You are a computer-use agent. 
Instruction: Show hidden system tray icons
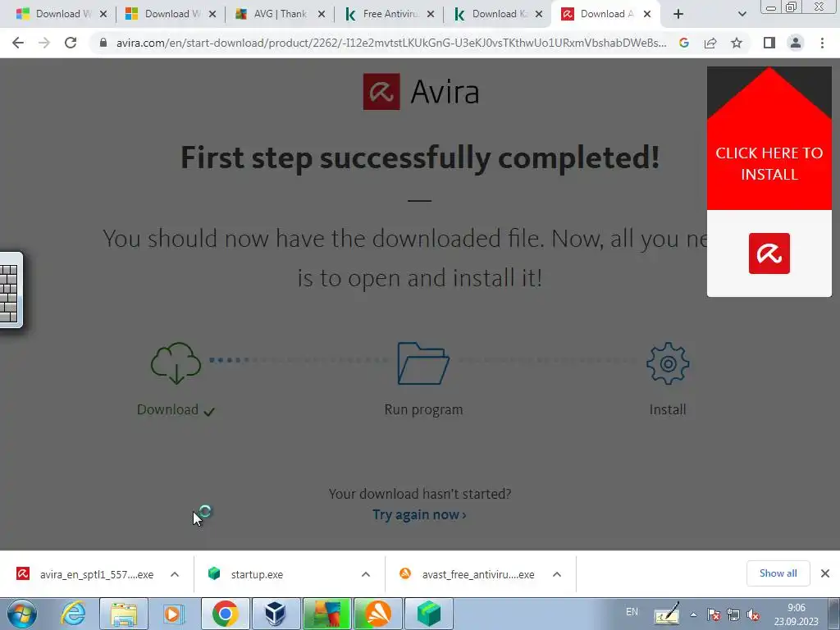693,614
